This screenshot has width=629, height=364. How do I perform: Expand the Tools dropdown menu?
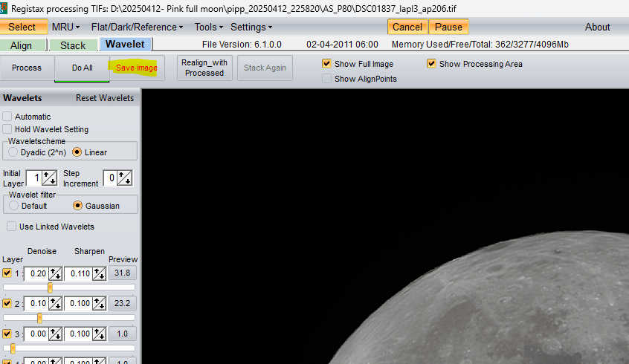point(209,27)
